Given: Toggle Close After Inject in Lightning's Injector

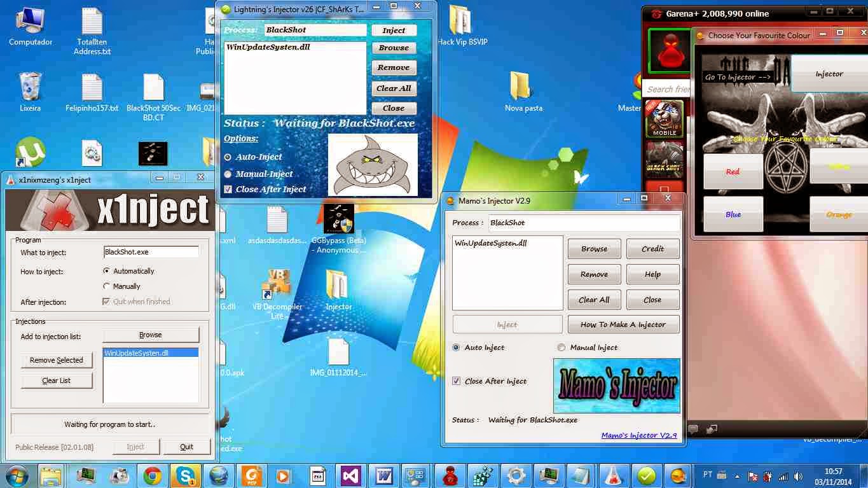Looking at the screenshot, I should pyautogui.click(x=228, y=189).
